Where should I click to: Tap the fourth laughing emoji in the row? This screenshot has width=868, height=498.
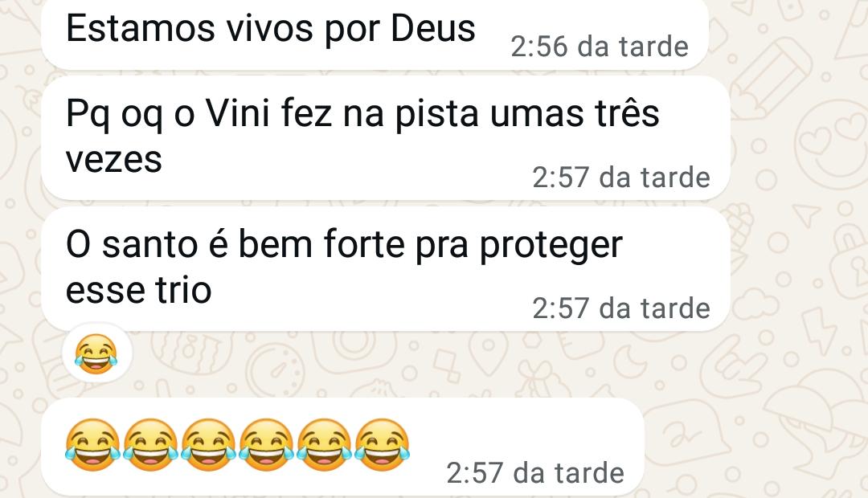tap(266, 445)
